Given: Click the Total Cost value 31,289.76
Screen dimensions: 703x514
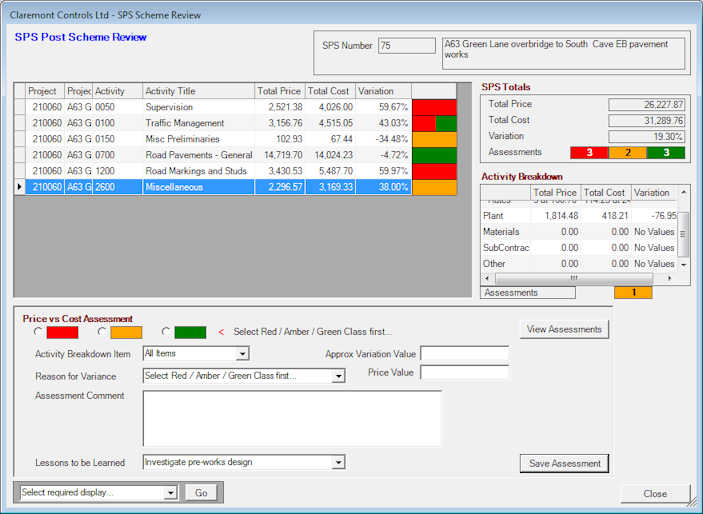Looking at the screenshot, I should tap(647, 121).
